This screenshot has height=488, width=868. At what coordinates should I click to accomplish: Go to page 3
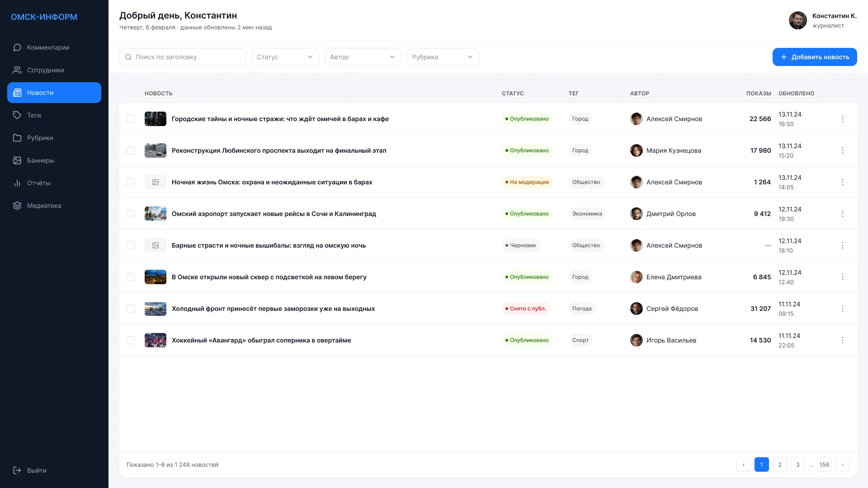(798, 465)
